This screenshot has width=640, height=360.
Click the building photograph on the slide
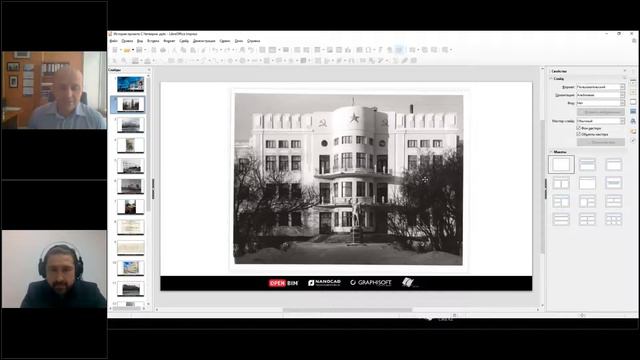pos(349,179)
